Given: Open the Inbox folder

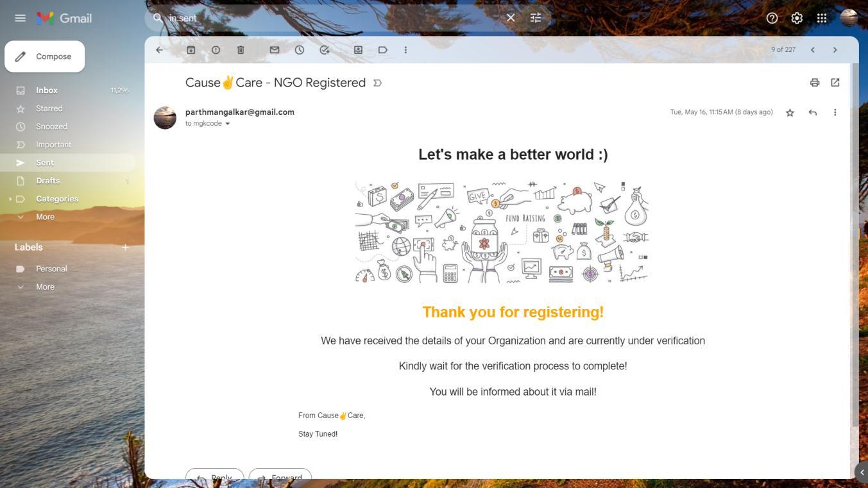Looking at the screenshot, I should pyautogui.click(x=68, y=90).
